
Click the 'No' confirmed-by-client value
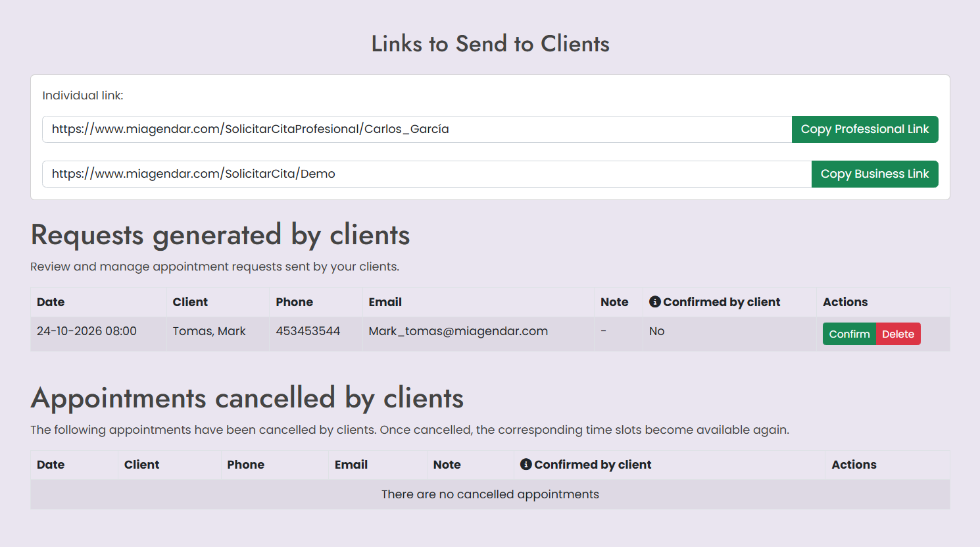pos(656,331)
